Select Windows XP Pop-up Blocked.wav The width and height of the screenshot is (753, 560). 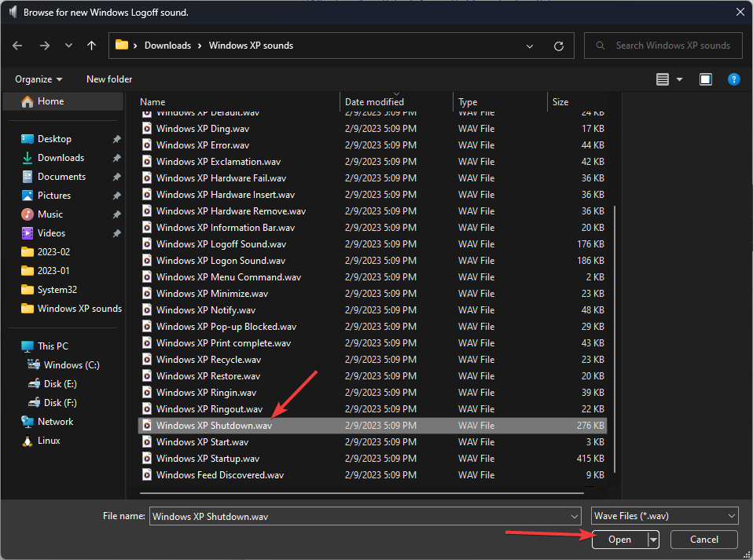tap(226, 326)
